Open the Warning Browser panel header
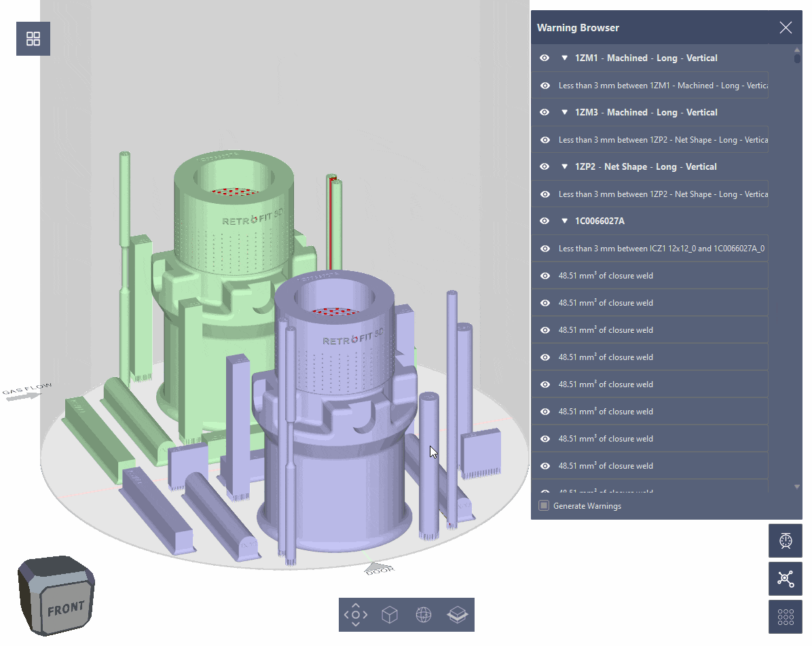The image size is (812, 646). [578, 28]
